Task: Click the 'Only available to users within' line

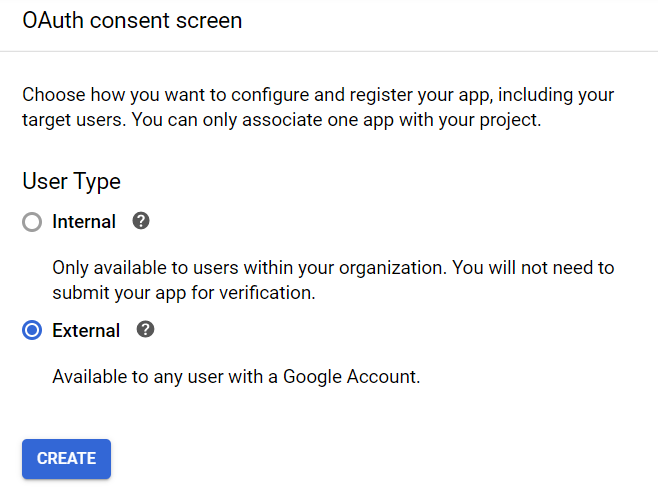Action: click(x=333, y=268)
